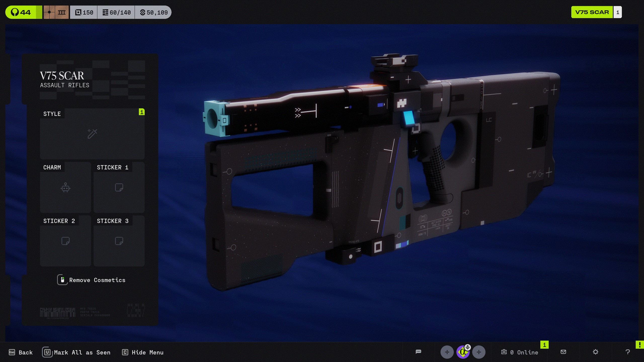This screenshot has width=644, height=362.
Task: Add squad member with left plus button
Action: click(x=447, y=352)
